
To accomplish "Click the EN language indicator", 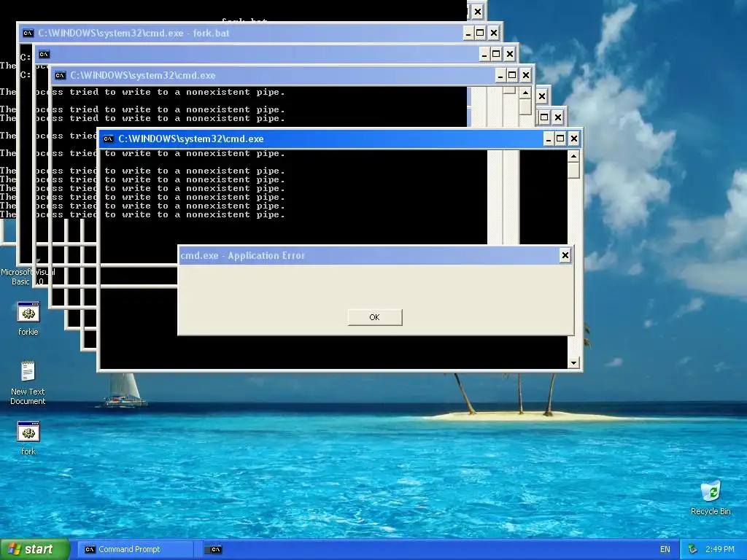I will tap(665, 549).
